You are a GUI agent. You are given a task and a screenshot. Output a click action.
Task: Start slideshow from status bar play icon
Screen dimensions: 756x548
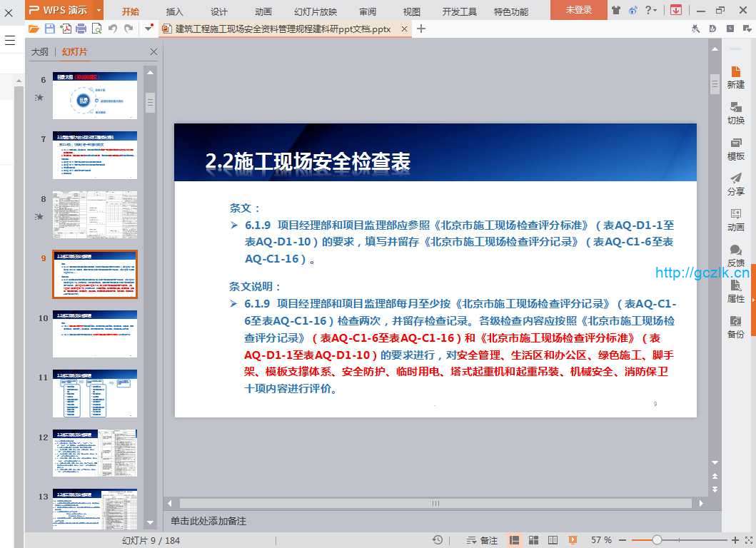(572, 540)
